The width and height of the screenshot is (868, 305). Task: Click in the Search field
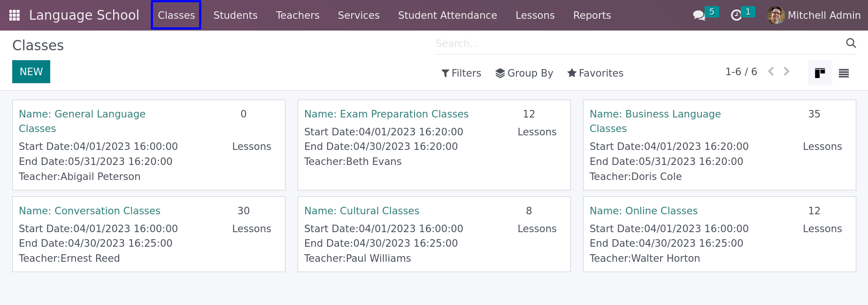[638, 43]
